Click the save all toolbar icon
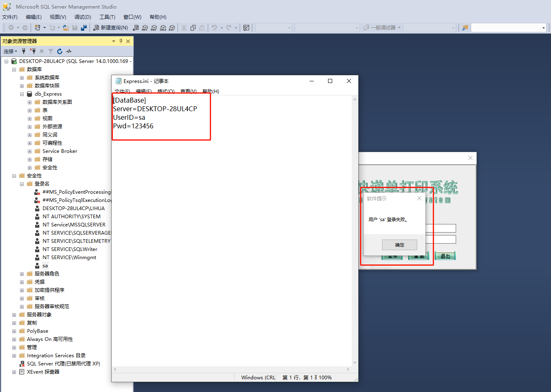This screenshot has width=551, height=392. click(84, 28)
